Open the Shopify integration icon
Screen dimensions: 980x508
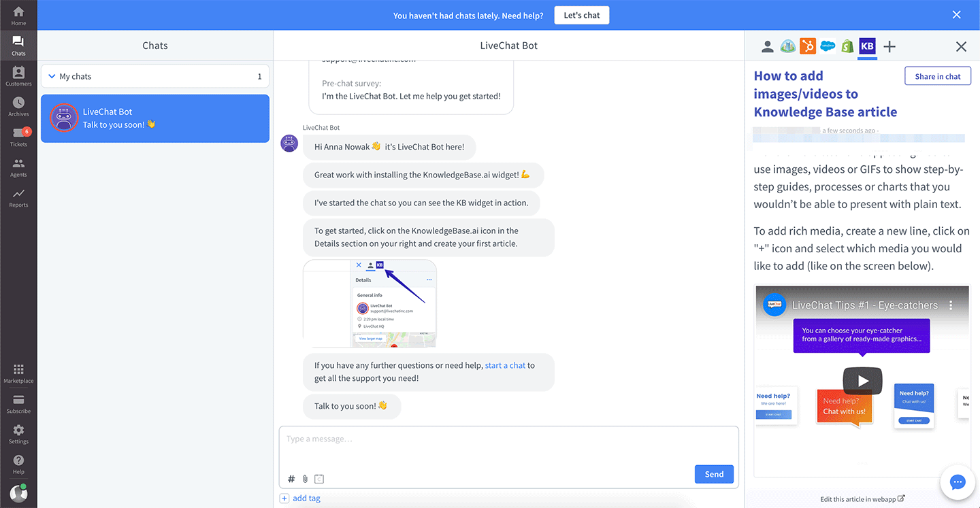(847, 46)
